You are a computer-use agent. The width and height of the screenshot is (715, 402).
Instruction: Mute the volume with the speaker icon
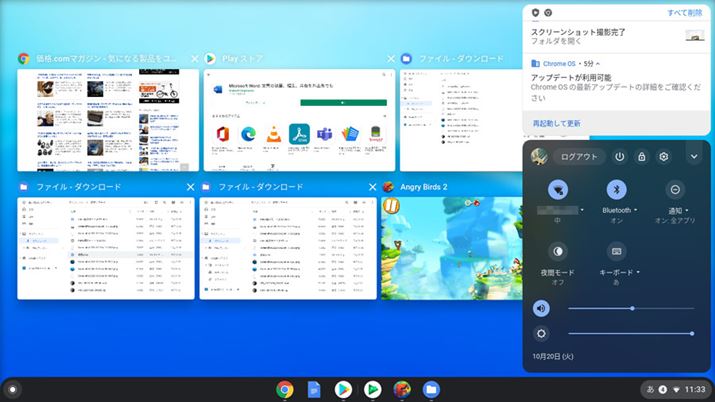542,308
